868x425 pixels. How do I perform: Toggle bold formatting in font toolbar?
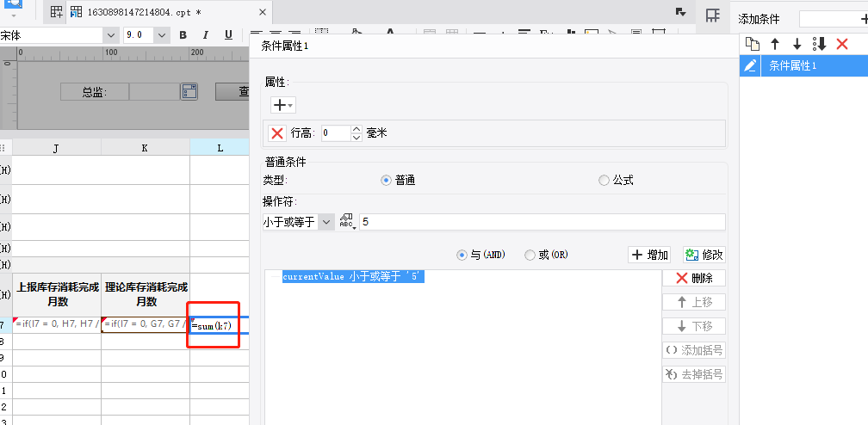[183, 35]
